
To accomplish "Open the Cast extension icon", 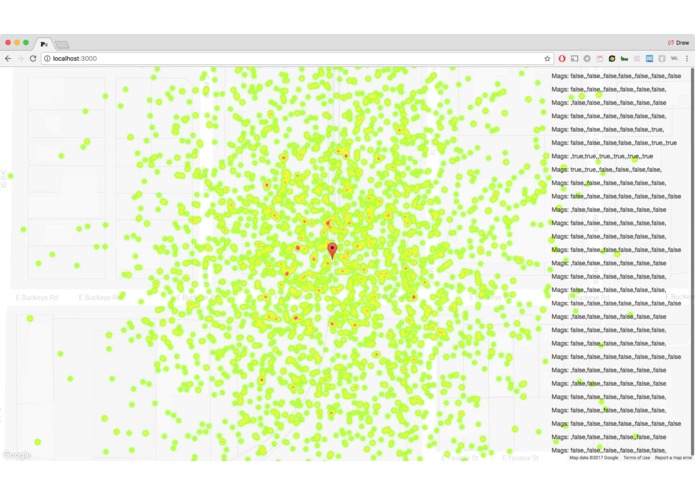I will pyautogui.click(x=574, y=58).
